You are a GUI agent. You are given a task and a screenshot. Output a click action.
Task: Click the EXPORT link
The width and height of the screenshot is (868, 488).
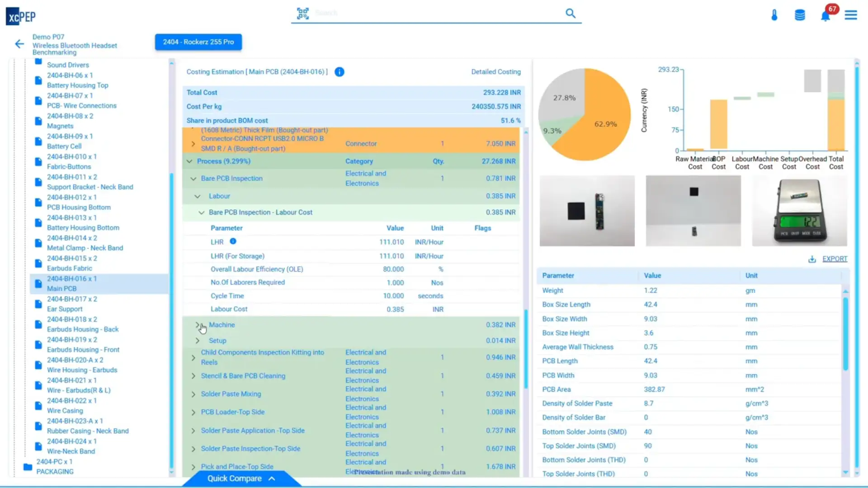click(x=835, y=259)
